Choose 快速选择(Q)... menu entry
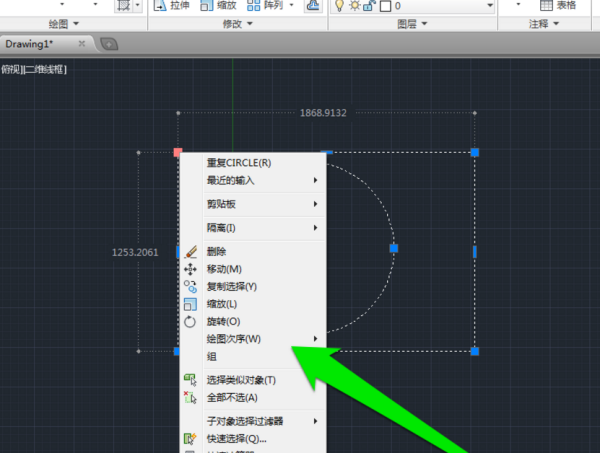This screenshot has width=600, height=453. (x=253, y=438)
